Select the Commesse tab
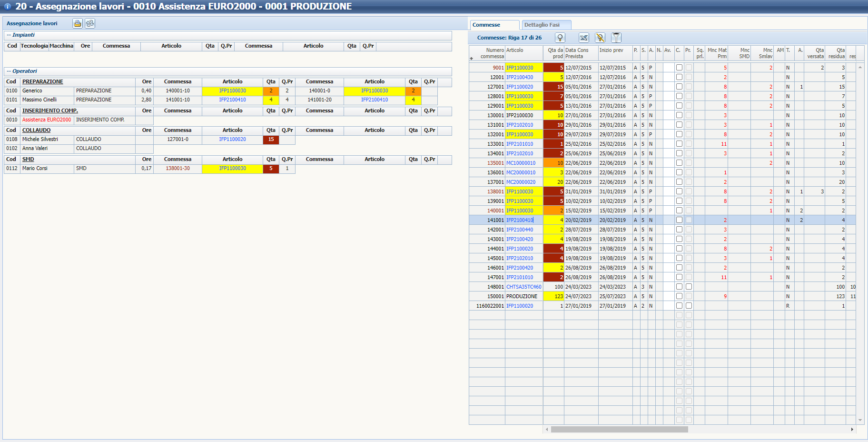 pyautogui.click(x=486, y=25)
